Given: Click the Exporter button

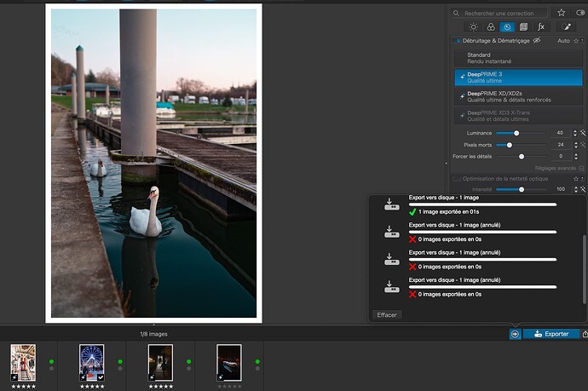Looking at the screenshot, I should tap(551, 334).
